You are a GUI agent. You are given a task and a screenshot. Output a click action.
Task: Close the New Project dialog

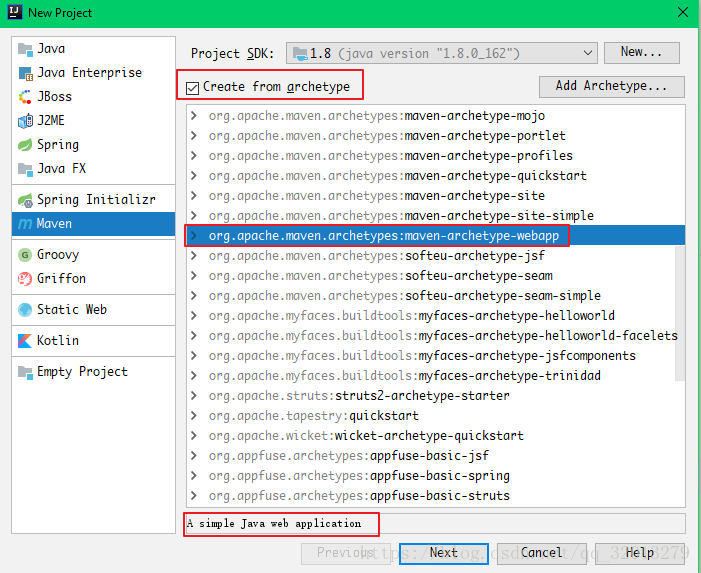[683, 12]
